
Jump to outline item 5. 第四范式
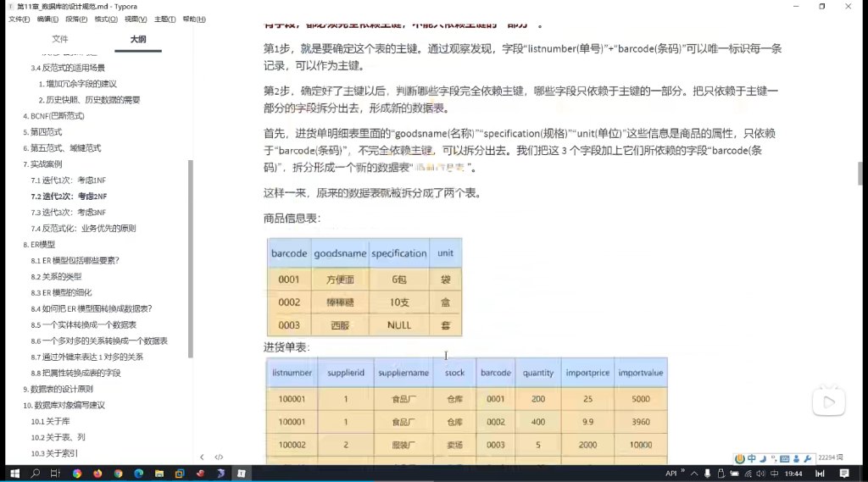42,132
